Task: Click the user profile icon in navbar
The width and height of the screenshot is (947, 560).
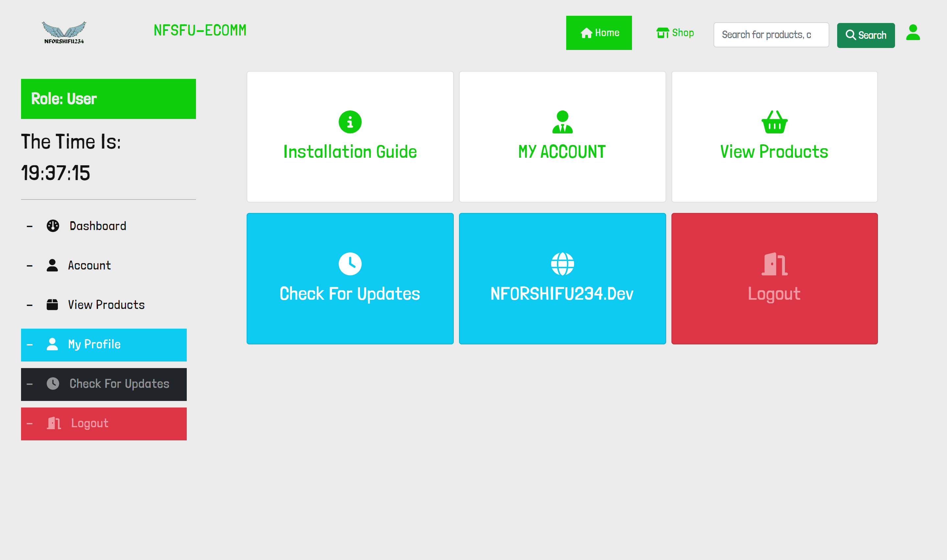Action: point(913,33)
